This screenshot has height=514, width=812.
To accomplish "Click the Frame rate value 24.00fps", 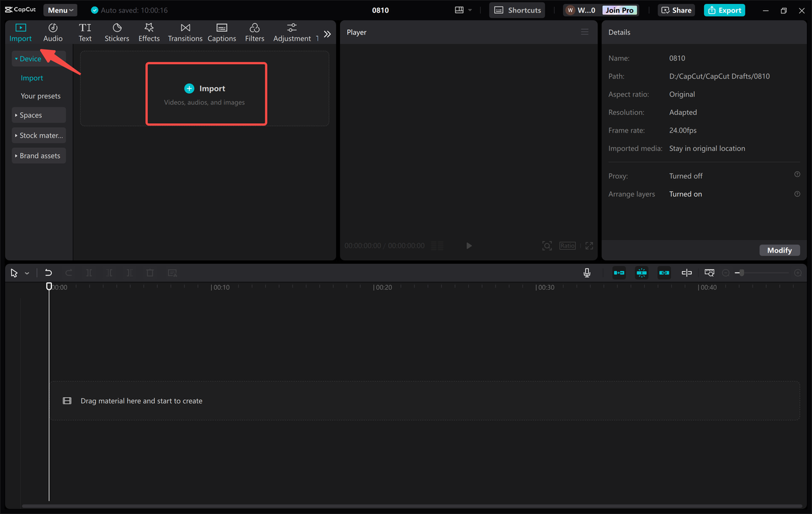I will click(683, 130).
